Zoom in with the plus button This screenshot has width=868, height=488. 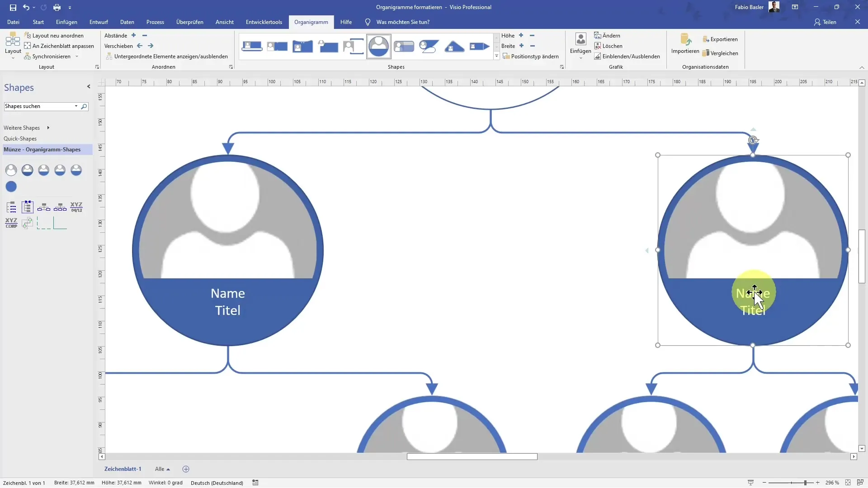click(x=817, y=483)
